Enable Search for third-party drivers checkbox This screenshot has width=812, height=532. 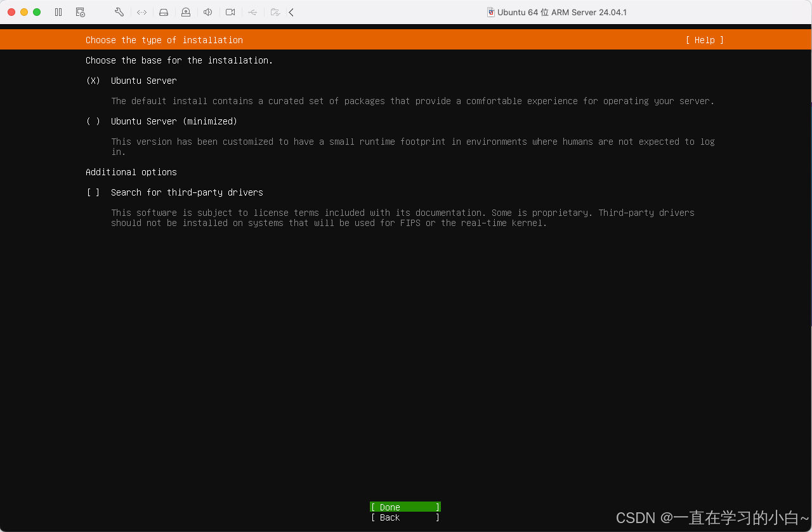[93, 192]
